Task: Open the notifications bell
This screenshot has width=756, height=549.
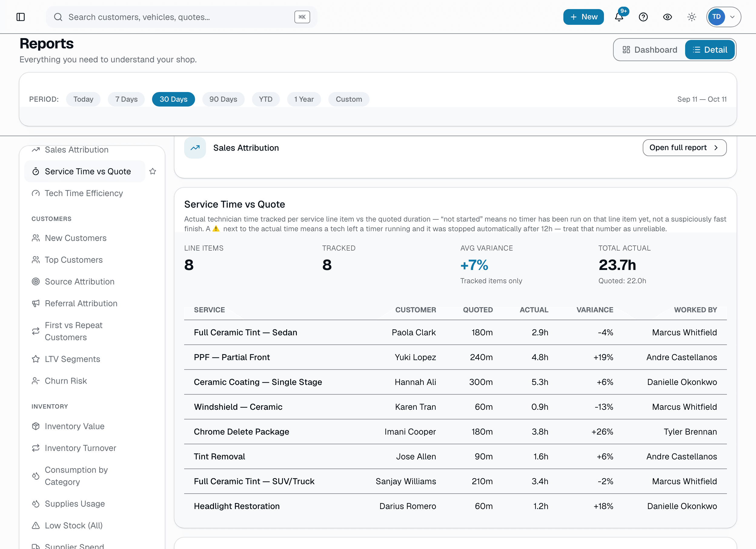Action: pyautogui.click(x=619, y=17)
